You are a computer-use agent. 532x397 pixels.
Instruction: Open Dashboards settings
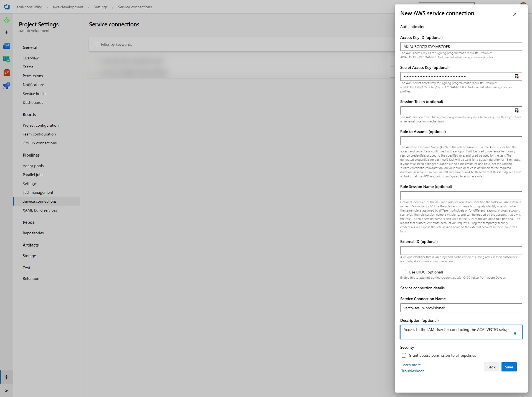coord(33,102)
